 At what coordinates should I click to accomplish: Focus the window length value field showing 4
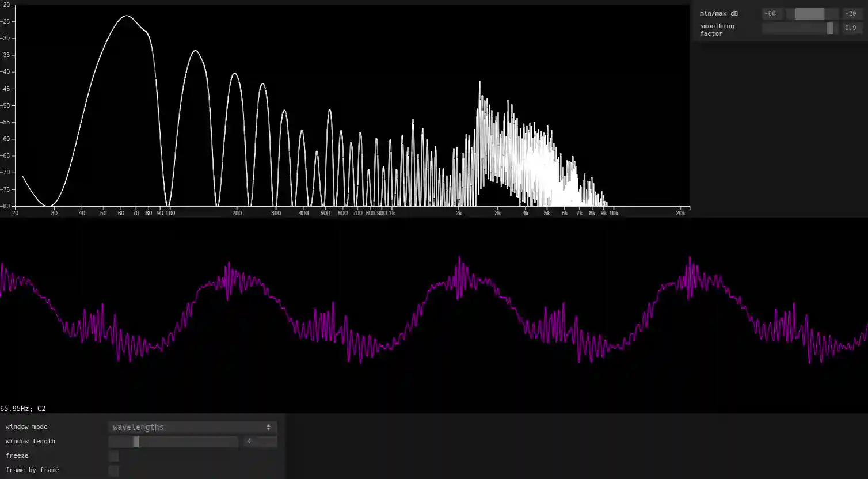(x=259, y=442)
